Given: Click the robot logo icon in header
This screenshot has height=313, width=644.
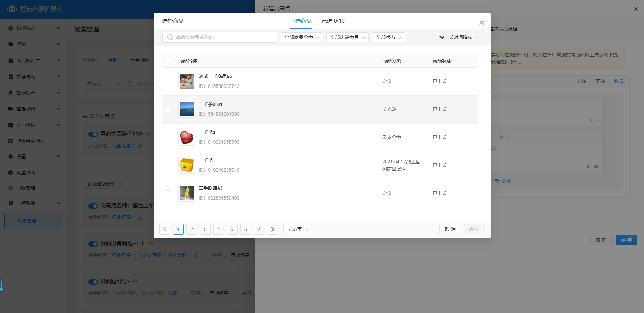Looking at the screenshot, I should pyautogui.click(x=12, y=9).
